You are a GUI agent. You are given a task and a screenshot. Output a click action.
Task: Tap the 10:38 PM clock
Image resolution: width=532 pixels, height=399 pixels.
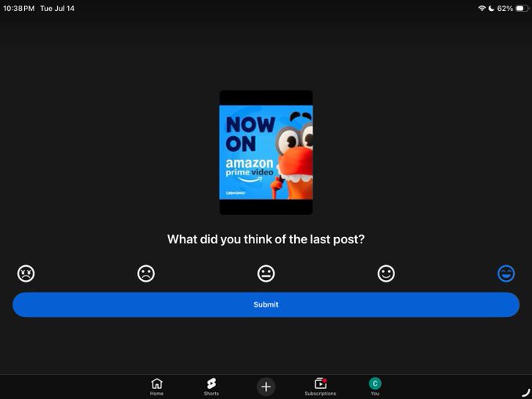click(19, 9)
